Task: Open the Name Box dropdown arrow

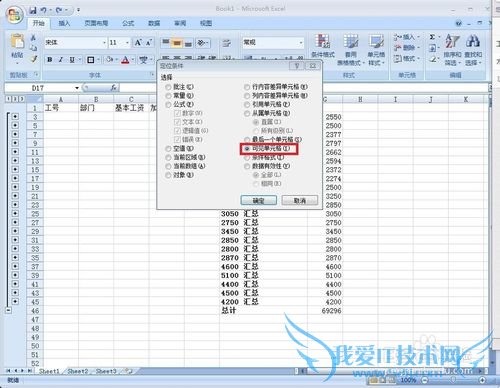Action: (x=77, y=88)
